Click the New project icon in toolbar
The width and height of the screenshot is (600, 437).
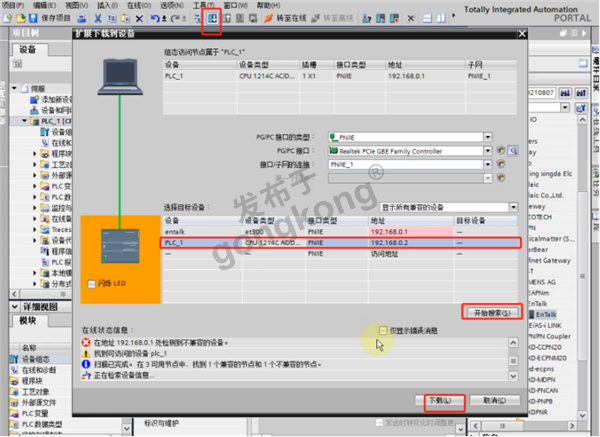[7, 18]
